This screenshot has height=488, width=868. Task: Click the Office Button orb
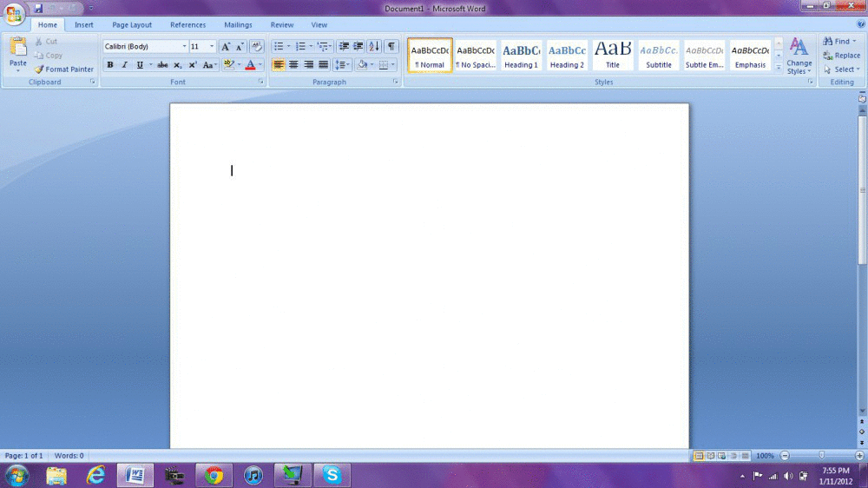click(15, 15)
